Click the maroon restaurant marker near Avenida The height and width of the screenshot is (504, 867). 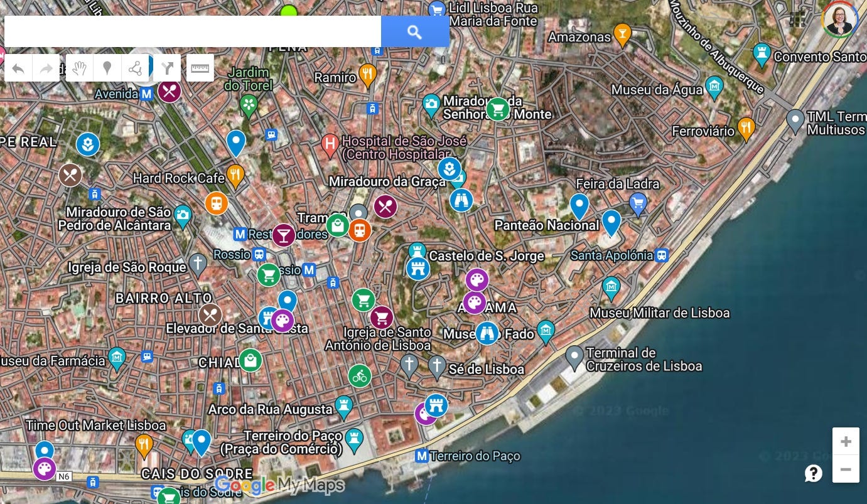[170, 92]
